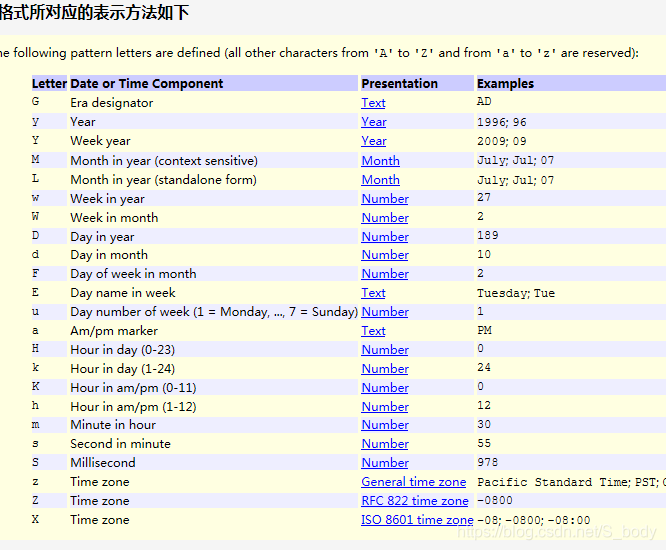Click Number link for Hour in day (1-24)
Screen dimensions: 666x550
coord(385,369)
